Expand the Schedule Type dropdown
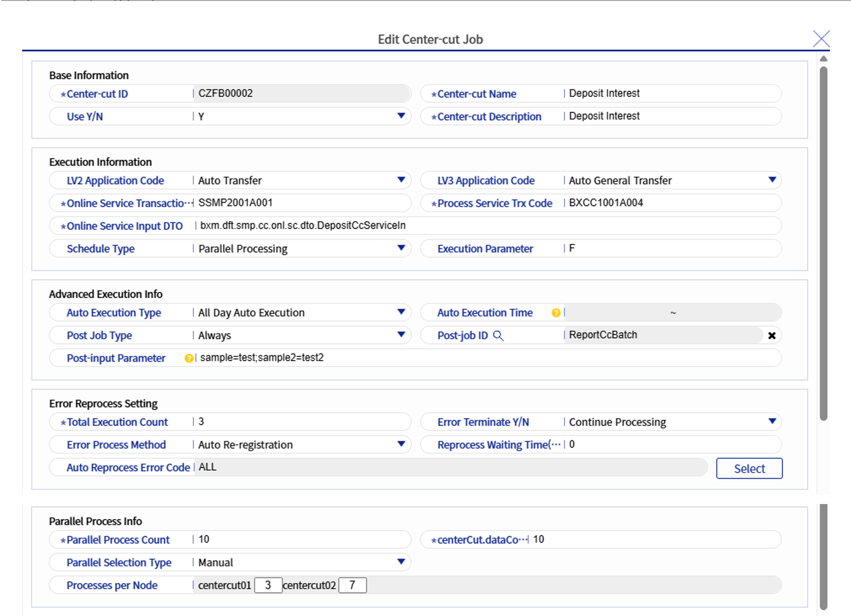This screenshot has width=851, height=616. point(401,248)
